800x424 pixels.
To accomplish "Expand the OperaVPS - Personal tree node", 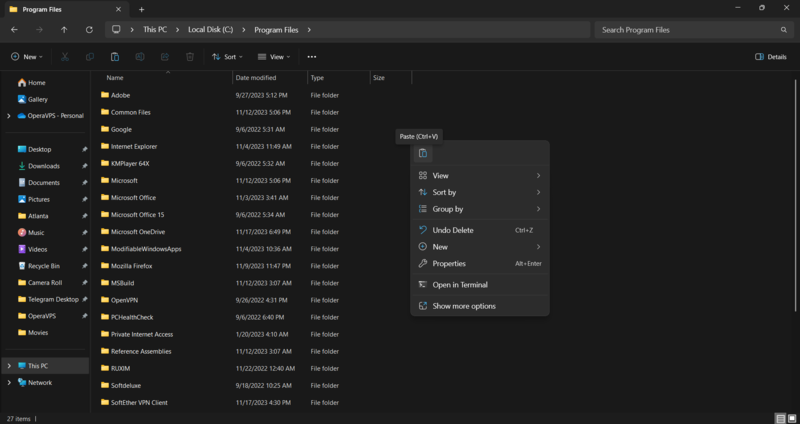I will pyautogui.click(x=9, y=116).
